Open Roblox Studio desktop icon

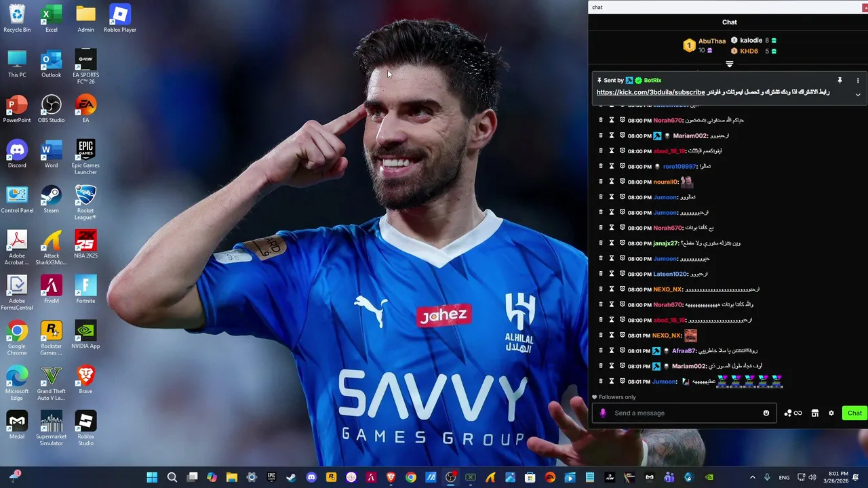click(x=85, y=428)
